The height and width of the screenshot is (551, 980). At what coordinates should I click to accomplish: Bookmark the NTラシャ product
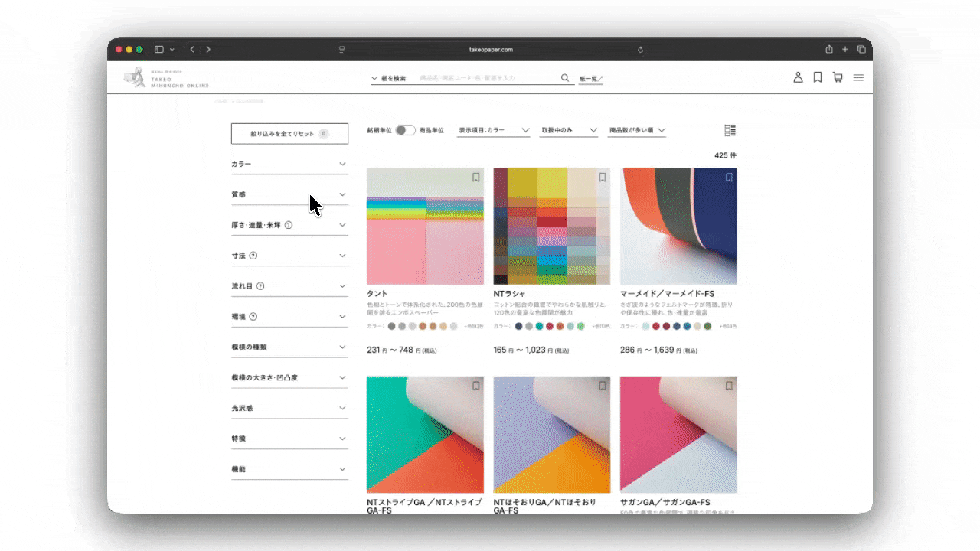603,178
